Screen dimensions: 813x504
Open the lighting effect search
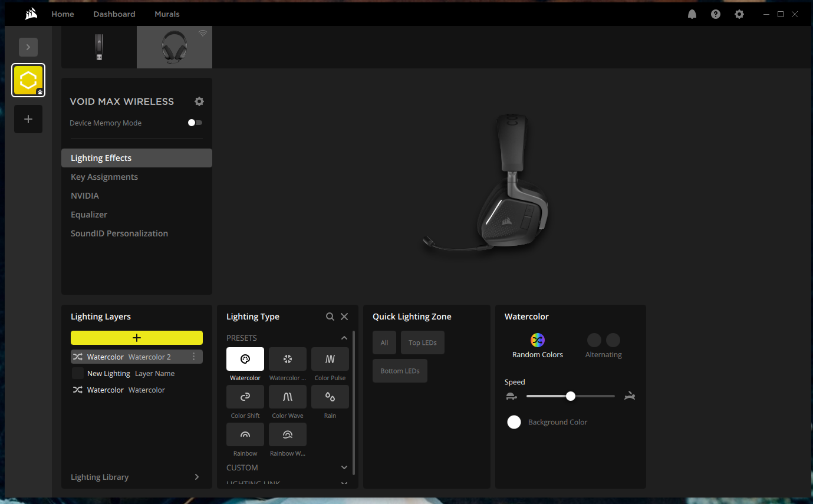tap(330, 317)
